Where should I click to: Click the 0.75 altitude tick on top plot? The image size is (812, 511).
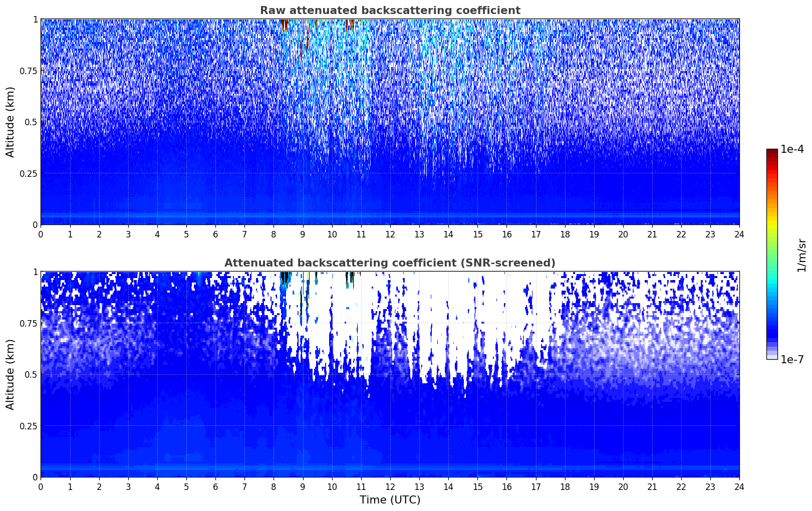[x=29, y=71]
